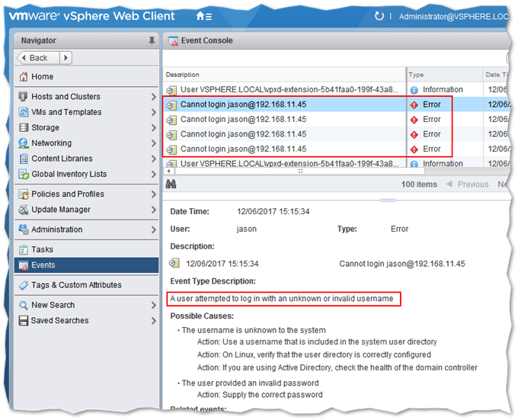Viewport: 518px width, 420px height.
Task: Click the Event Console title icon
Action: (x=173, y=40)
